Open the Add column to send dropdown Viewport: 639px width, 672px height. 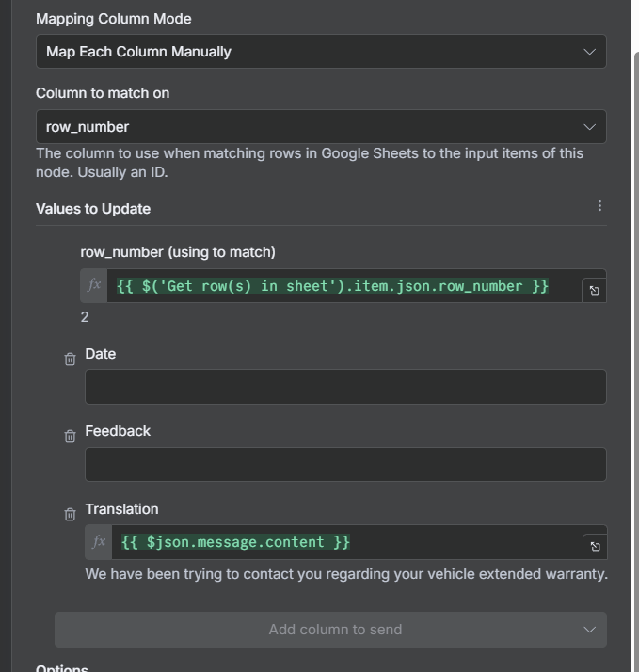coord(330,630)
